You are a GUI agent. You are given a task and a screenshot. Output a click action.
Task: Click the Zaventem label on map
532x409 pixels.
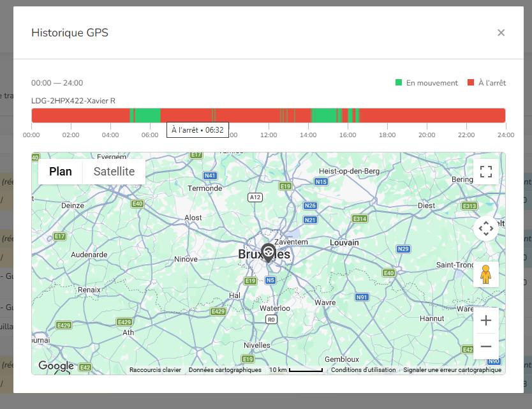pos(291,242)
